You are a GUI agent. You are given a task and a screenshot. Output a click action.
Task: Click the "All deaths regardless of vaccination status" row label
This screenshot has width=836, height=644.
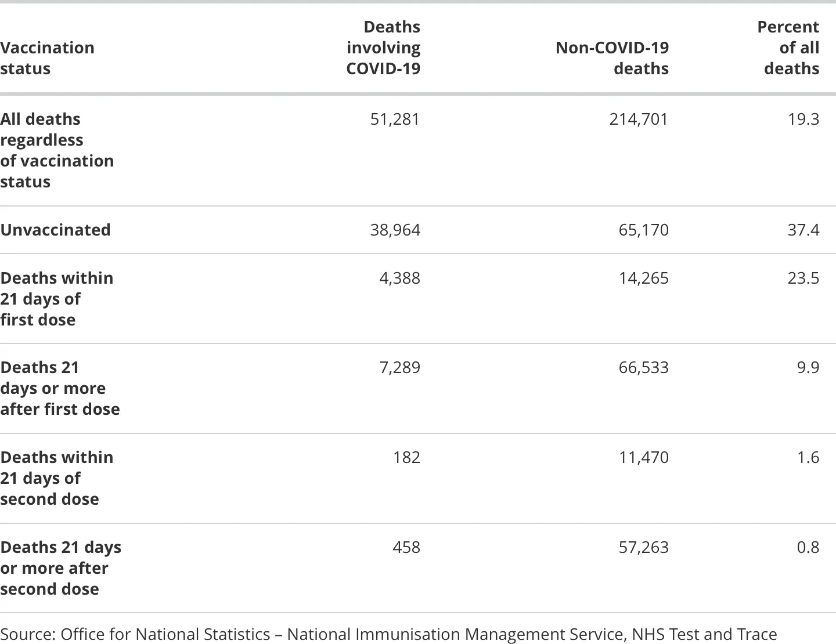tap(57, 150)
